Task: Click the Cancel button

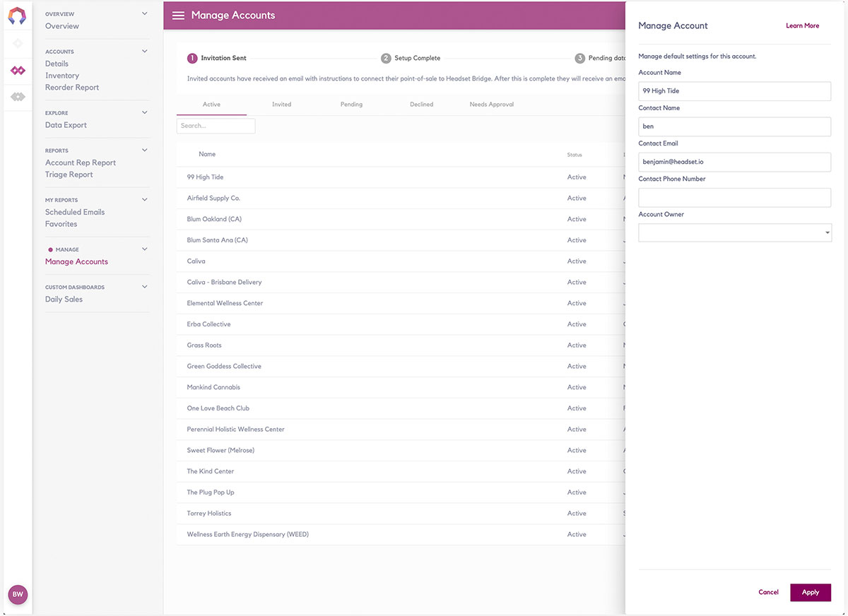Action: 768,592
